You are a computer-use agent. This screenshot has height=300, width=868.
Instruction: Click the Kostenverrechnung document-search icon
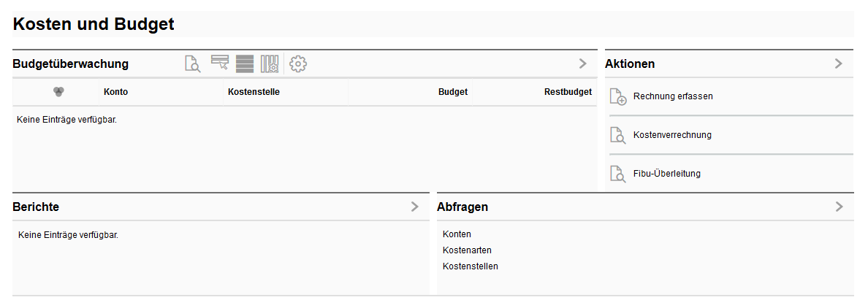tap(618, 135)
